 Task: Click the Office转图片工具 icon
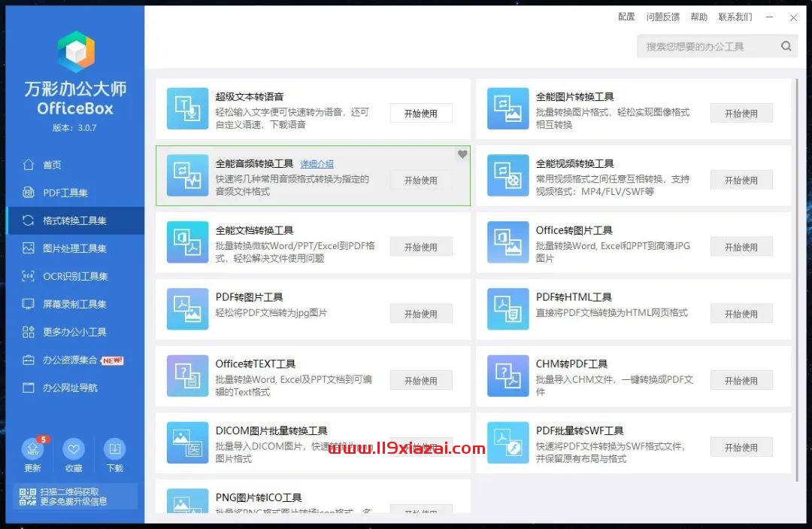click(507, 242)
